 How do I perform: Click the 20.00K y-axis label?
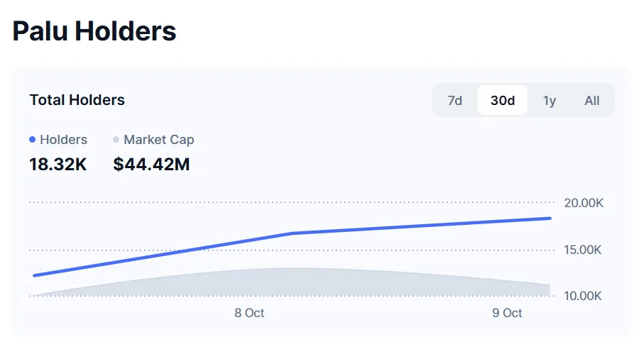[583, 203]
